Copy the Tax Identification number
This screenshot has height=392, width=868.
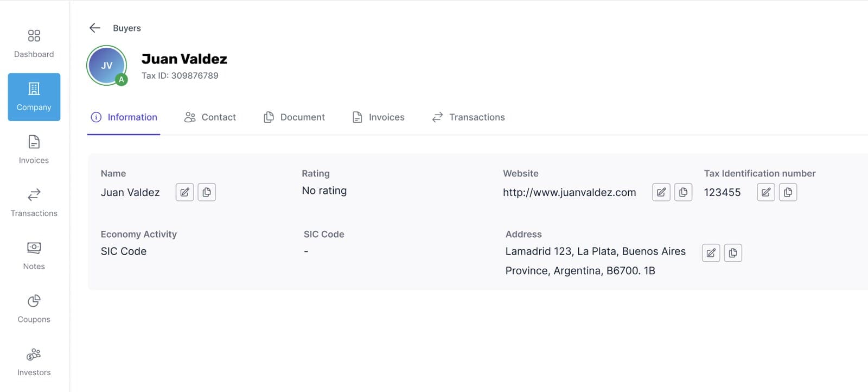[788, 192]
